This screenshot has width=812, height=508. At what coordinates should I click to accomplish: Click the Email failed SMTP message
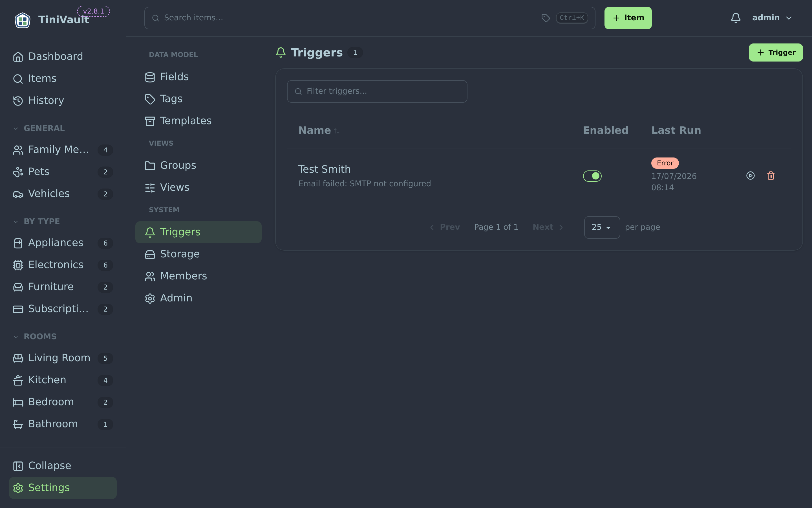364,184
